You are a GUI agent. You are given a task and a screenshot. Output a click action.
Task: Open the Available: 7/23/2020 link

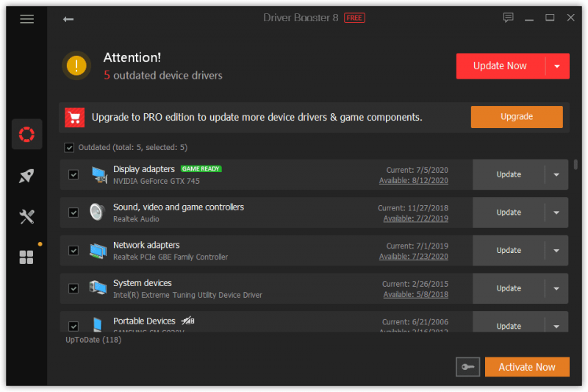[414, 256]
